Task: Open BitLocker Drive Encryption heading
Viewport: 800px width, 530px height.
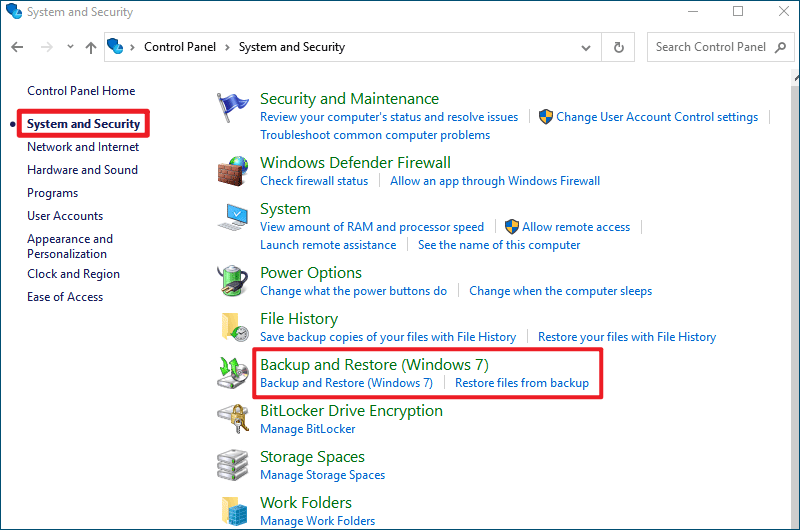Action: point(352,411)
